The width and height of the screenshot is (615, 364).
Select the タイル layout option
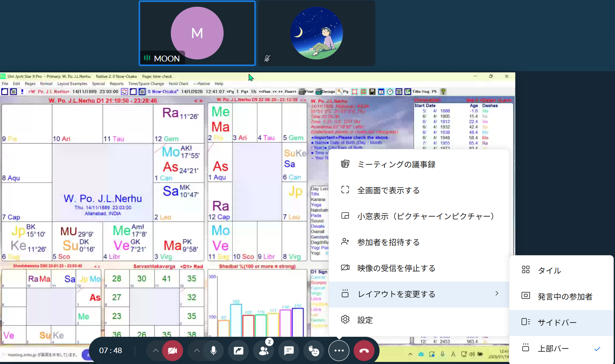pos(549,270)
